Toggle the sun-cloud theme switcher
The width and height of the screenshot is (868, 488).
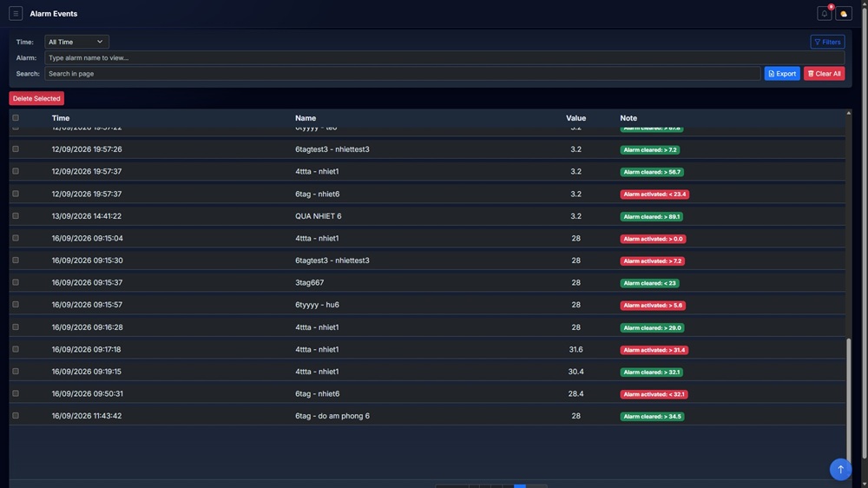[844, 13]
